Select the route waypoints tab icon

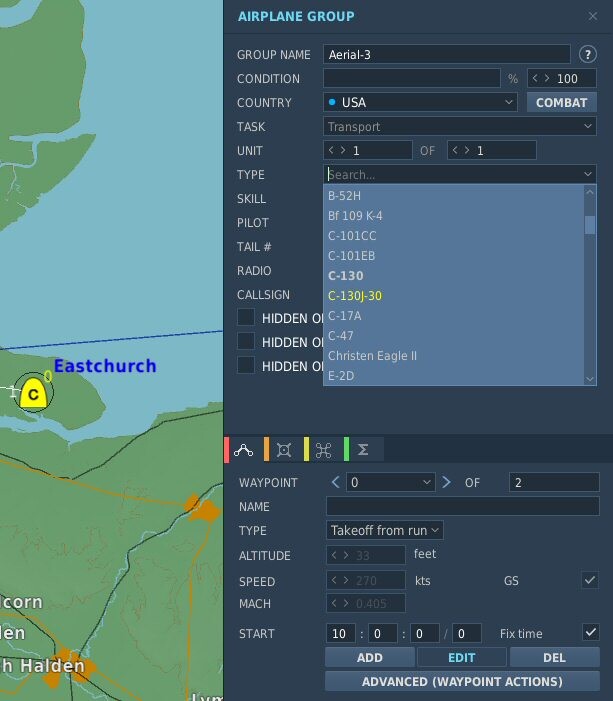[243, 450]
